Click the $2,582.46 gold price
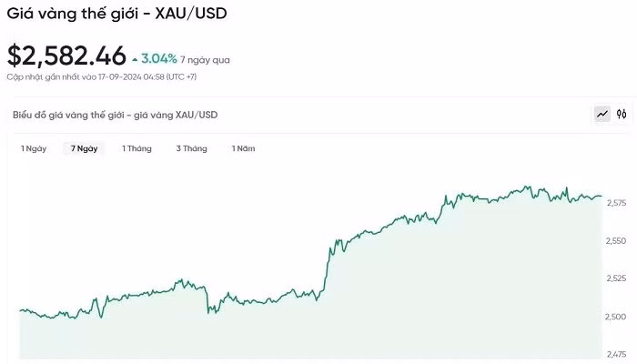This screenshot has width=637, height=364. pyautogui.click(x=66, y=56)
